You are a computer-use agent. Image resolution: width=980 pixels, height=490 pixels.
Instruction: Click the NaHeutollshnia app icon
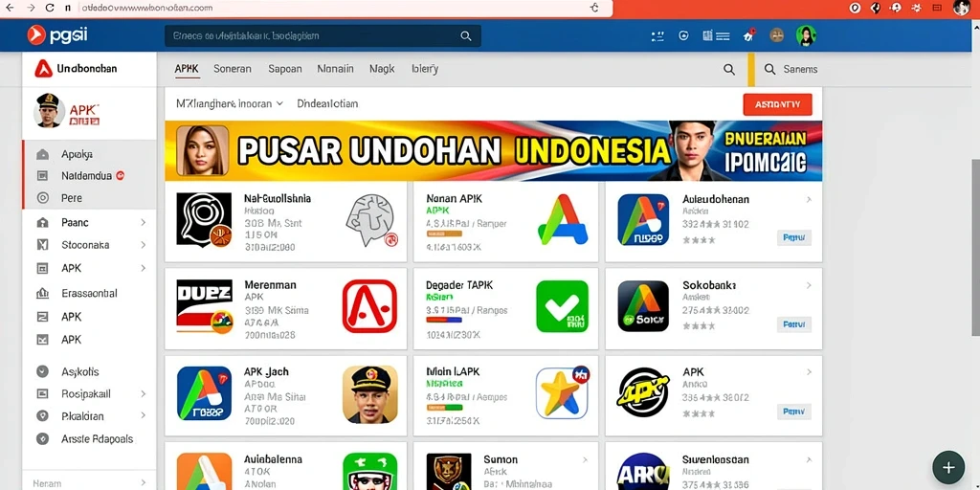tap(205, 220)
